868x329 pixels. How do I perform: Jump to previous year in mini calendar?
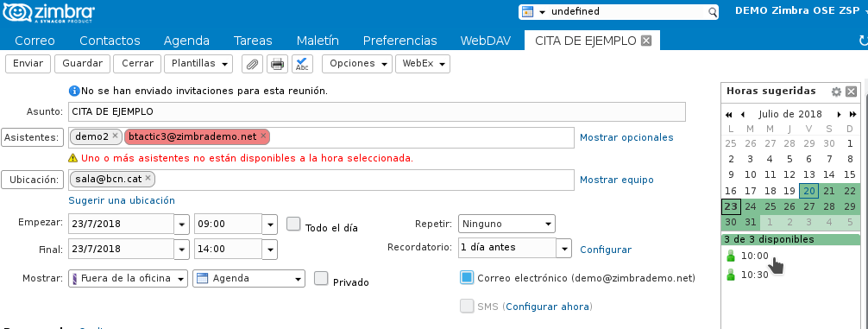pyautogui.click(x=729, y=115)
